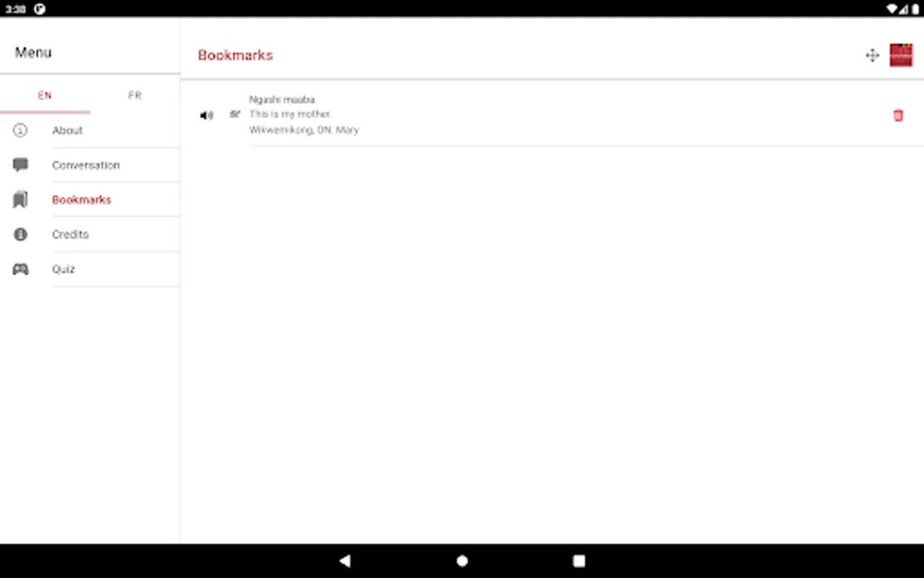Tap the Conversation speech bubble icon
This screenshot has height=578, width=924.
[x=21, y=165]
